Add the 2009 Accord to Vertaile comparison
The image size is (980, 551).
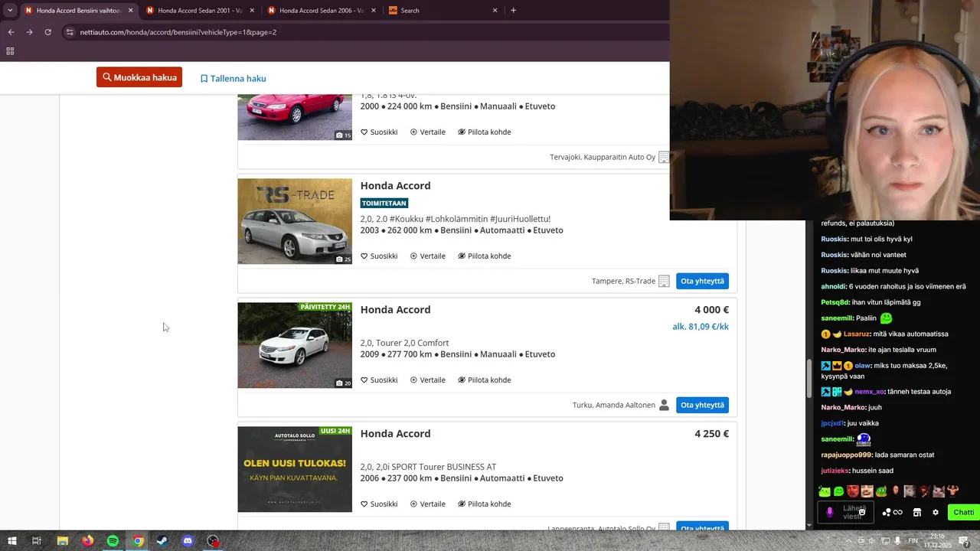coord(427,380)
